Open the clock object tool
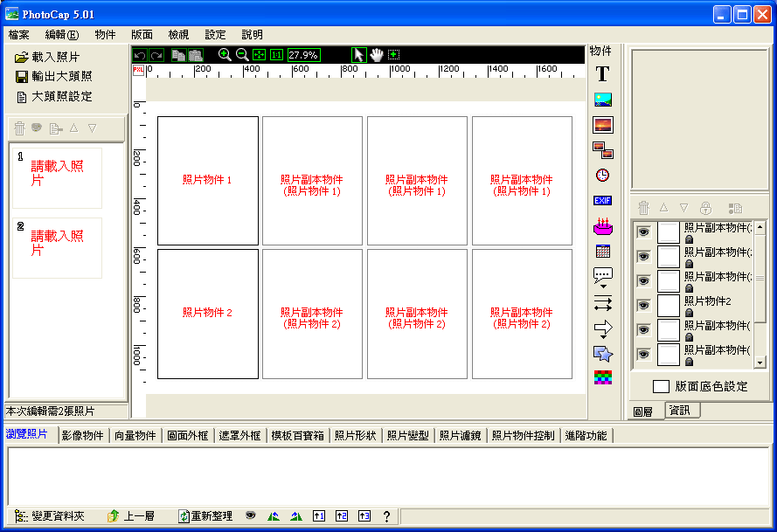This screenshot has width=777, height=532. click(x=602, y=175)
